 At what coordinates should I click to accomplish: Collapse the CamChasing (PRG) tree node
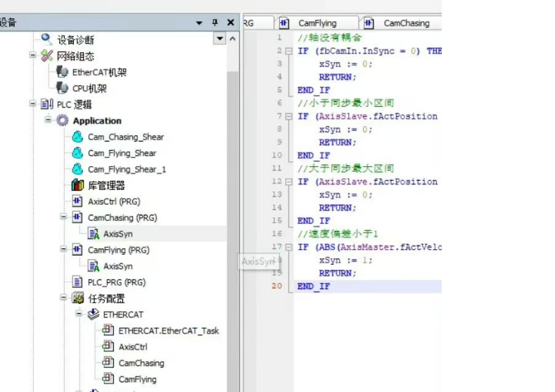coord(64,217)
